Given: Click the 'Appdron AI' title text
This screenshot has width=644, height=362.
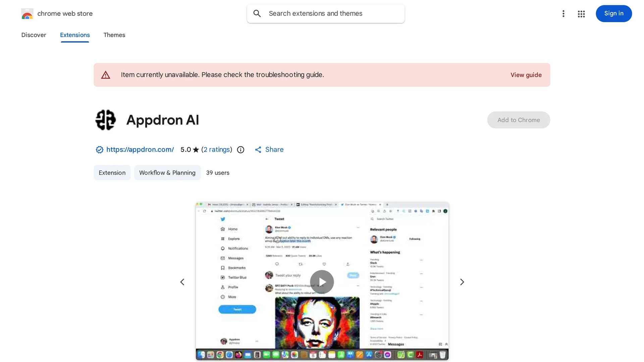Looking at the screenshot, I should [x=163, y=120].
